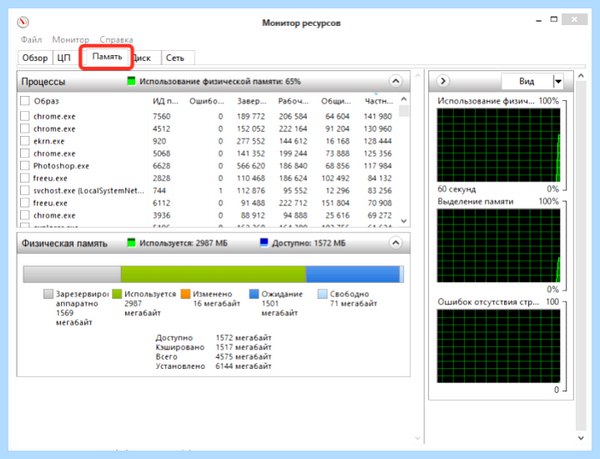Viewport: 600px width, 459px height.
Task: Check the freeu.exe 2828 process checkbox
Action: (x=25, y=178)
